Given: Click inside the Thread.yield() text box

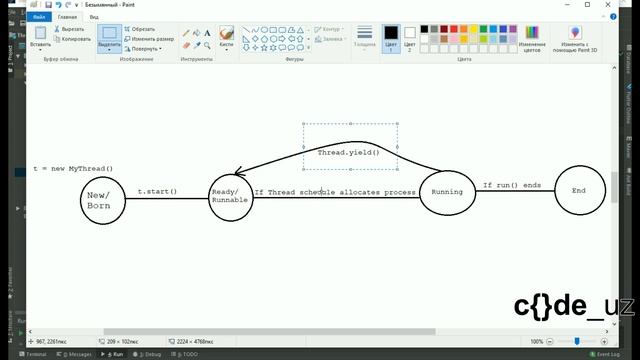Looking at the screenshot, I should click(350, 146).
